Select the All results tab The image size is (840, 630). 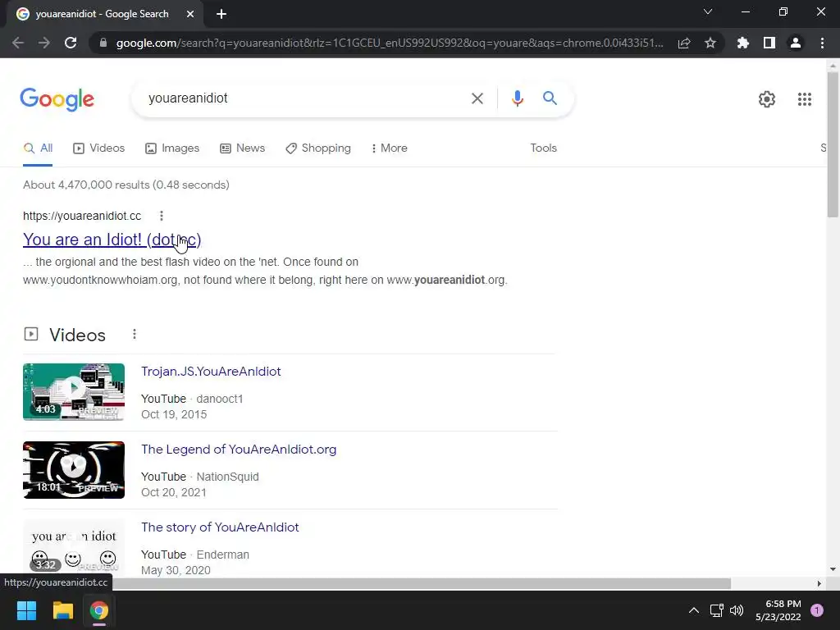click(x=38, y=148)
